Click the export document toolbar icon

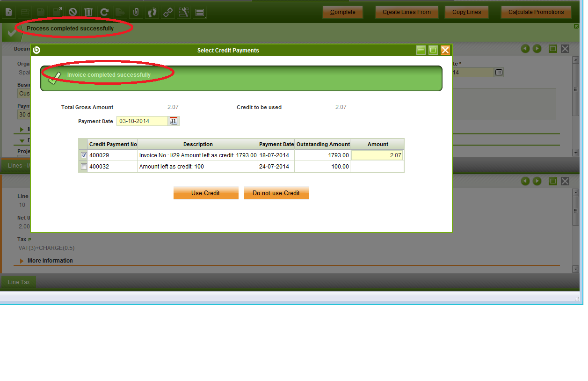pyautogui.click(x=120, y=12)
